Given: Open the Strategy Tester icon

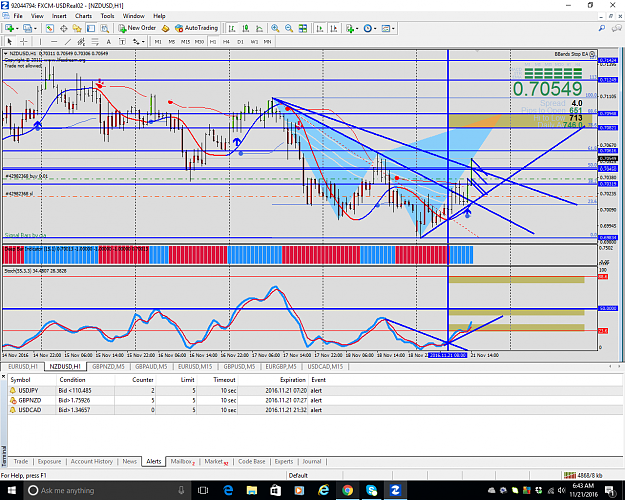Looking at the screenshot, I should point(104,28).
